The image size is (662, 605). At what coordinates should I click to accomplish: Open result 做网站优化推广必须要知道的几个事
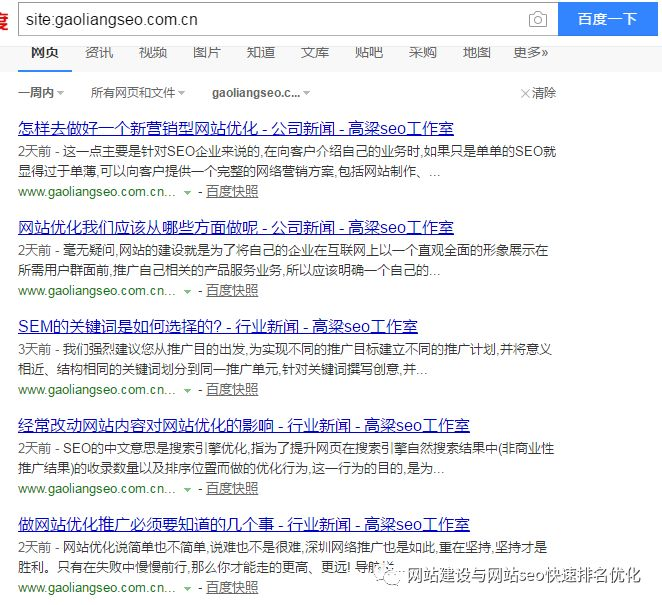coord(244,524)
